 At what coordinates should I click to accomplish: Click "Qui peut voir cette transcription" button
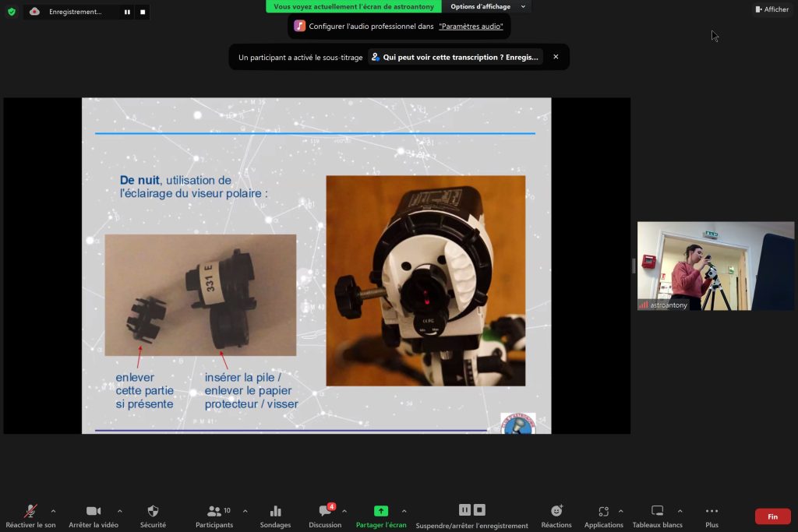[455, 57]
